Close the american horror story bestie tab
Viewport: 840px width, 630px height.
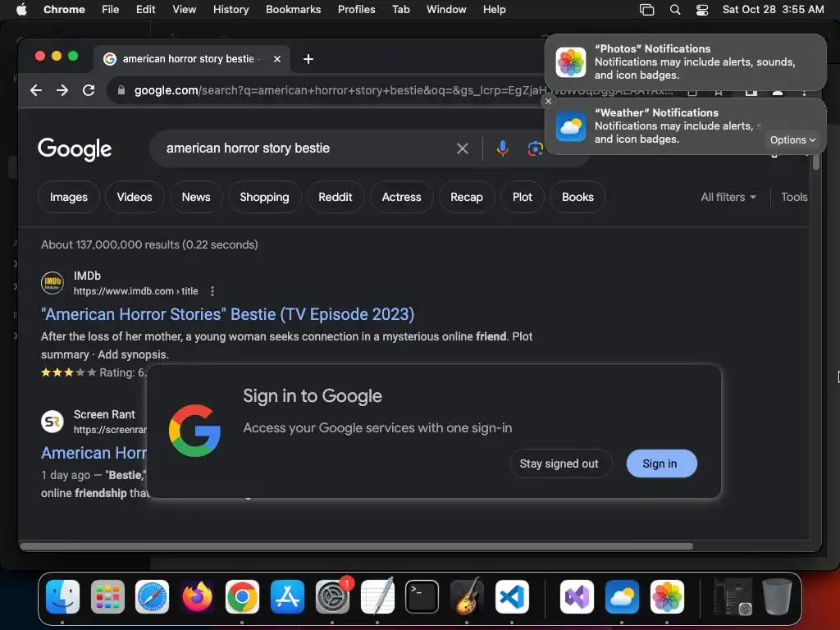[x=277, y=59]
